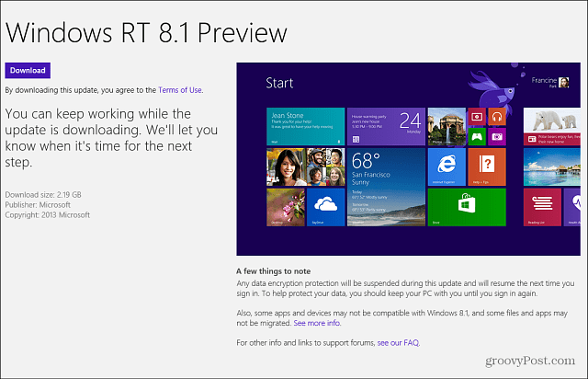The height and width of the screenshot is (379, 588).
Task: Click the purple Camera tile
Action: (x=497, y=137)
